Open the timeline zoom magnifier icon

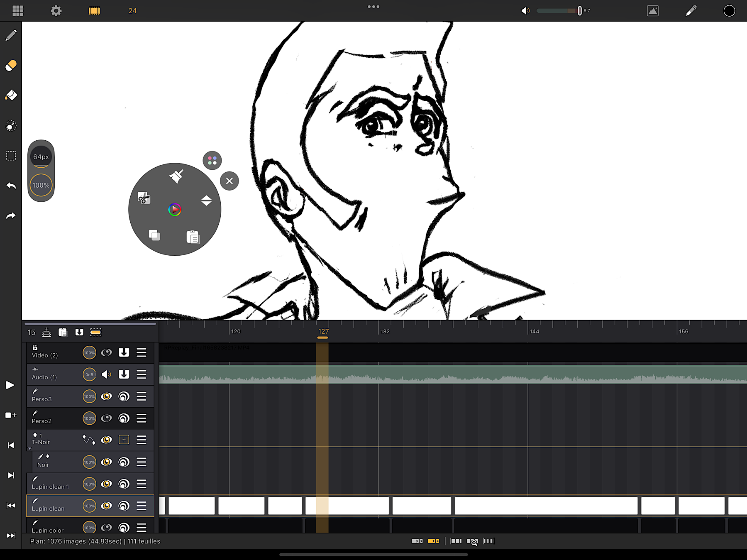pyautogui.click(x=472, y=541)
